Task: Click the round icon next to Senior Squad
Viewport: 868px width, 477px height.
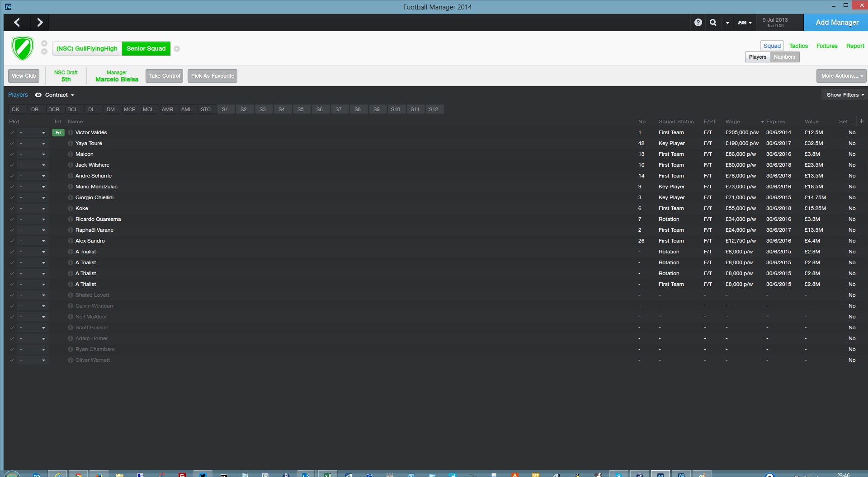Action: coord(177,49)
